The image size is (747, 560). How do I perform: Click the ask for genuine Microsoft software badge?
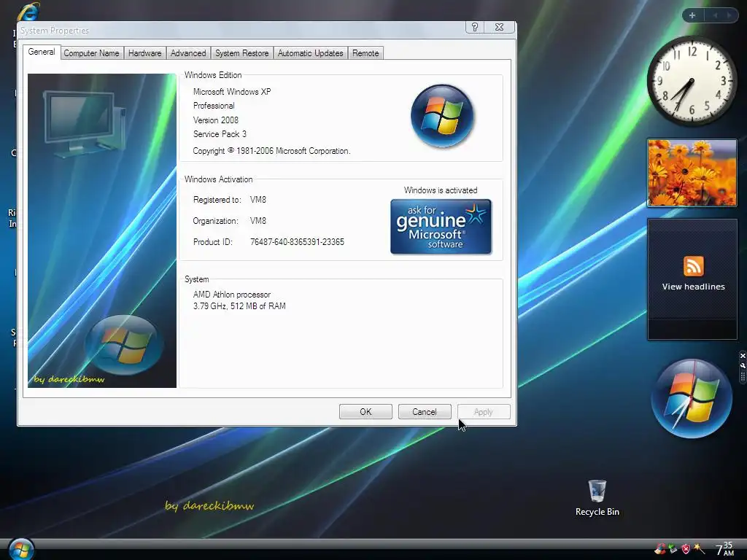441,227
